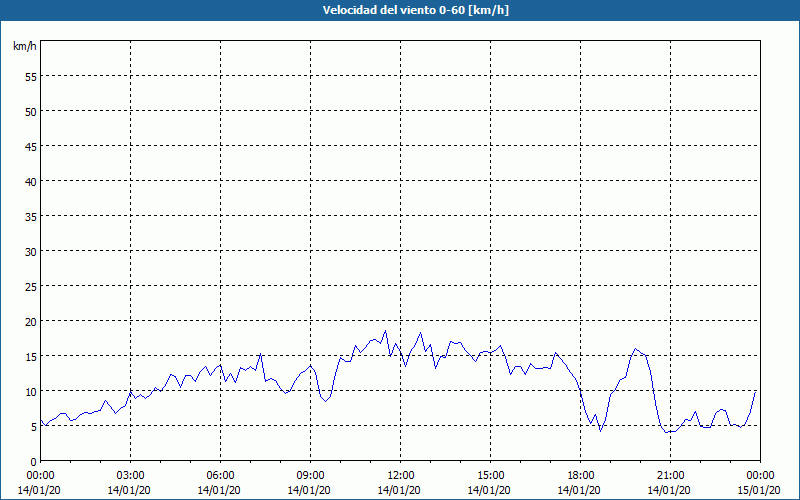
Task: Click the y-axis value 50
Action: click(x=31, y=111)
